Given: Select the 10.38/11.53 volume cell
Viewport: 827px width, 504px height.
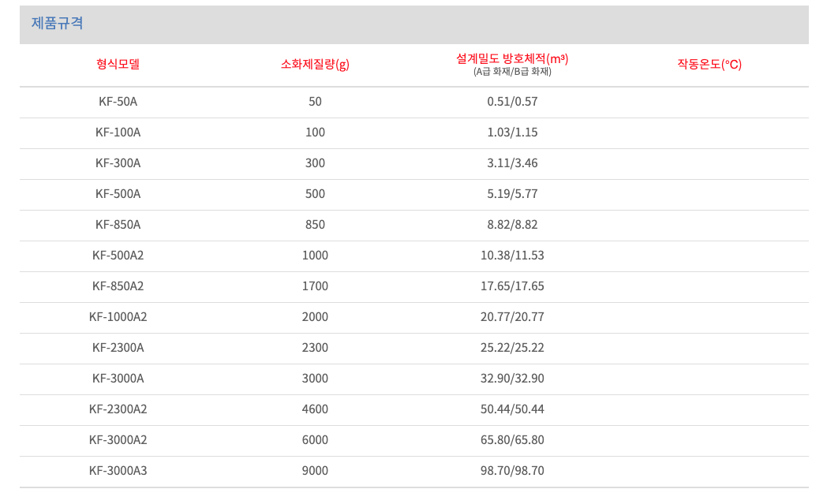Looking at the screenshot, I should pos(512,256).
